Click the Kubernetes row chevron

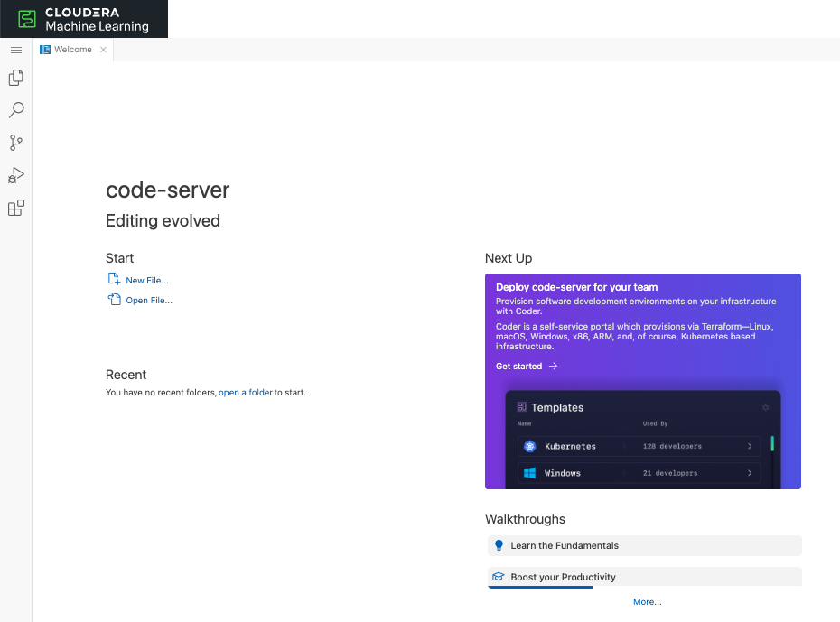click(x=750, y=446)
